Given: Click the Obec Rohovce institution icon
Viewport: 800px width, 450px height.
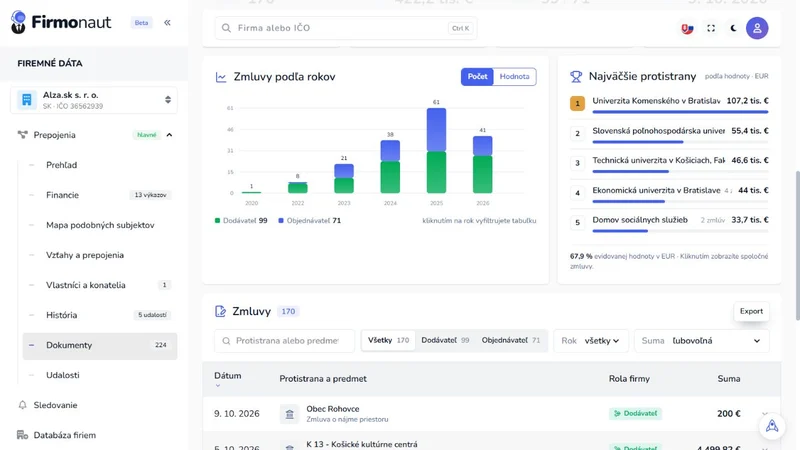Looking at the screenshot, I should 289,414.
